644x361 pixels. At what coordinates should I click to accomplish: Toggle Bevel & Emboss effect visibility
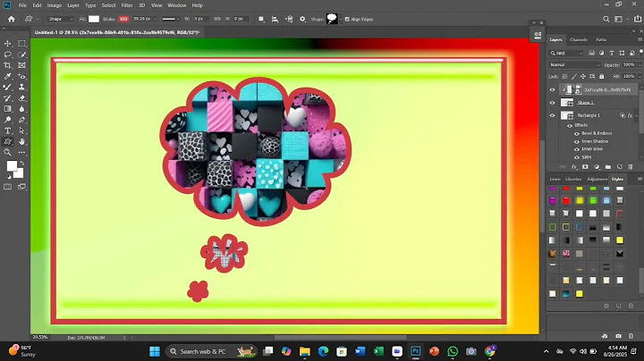point(577,134)
